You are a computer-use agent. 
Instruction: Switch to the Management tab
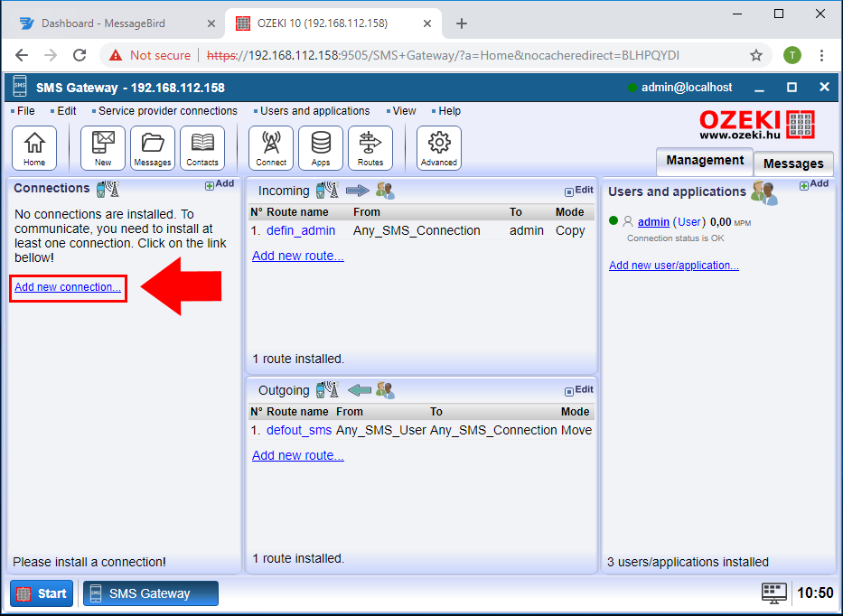coord(704,161)
